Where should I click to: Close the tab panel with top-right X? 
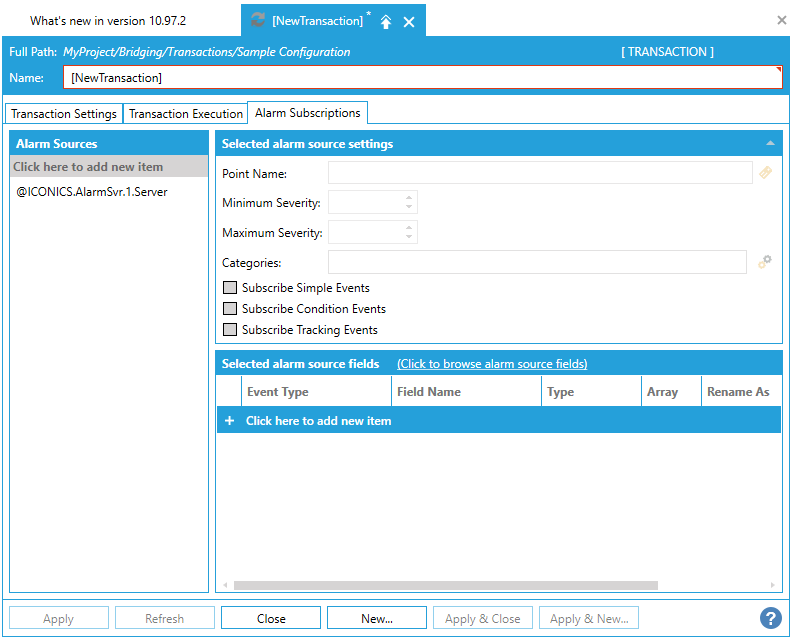point(781,20)
